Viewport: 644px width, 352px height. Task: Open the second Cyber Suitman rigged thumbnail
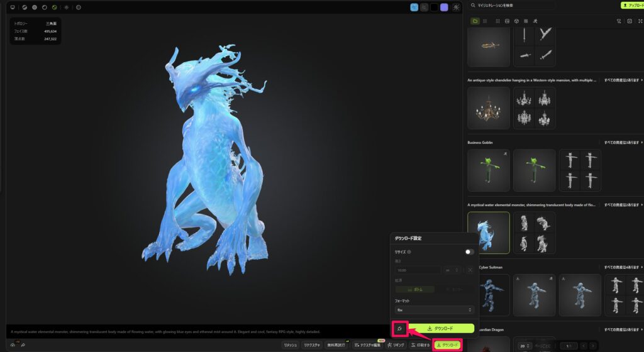[x=535, y=295]
